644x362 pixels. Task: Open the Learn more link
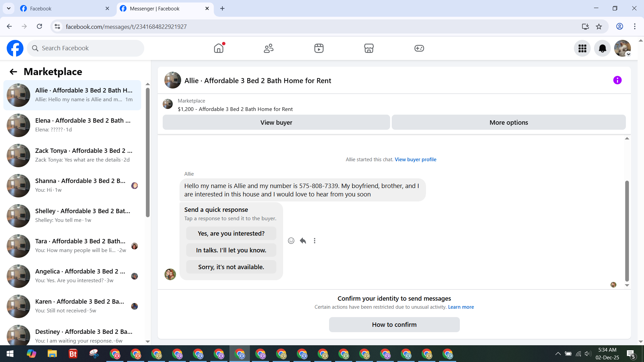[x=461, y=307]
